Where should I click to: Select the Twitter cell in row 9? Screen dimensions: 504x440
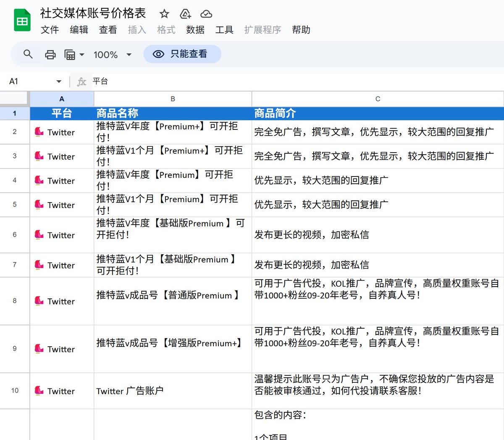click(62, 349)
